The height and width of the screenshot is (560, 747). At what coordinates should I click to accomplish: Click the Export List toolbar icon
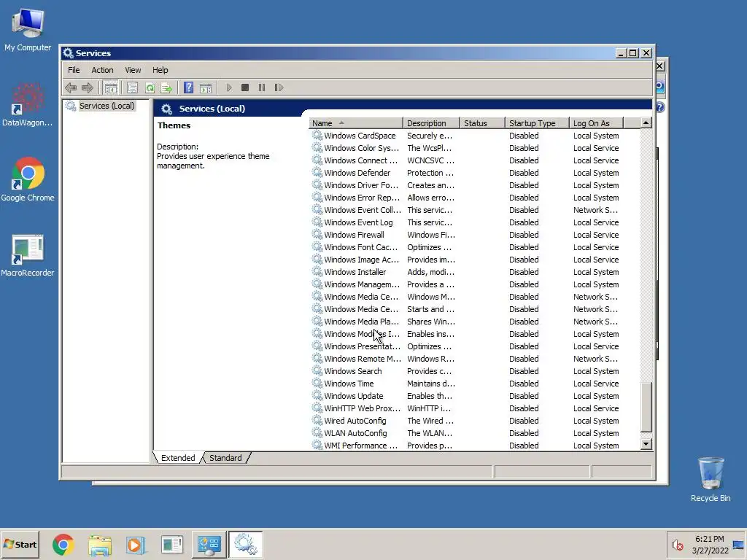pyautogui.click(x=166, y=87)
